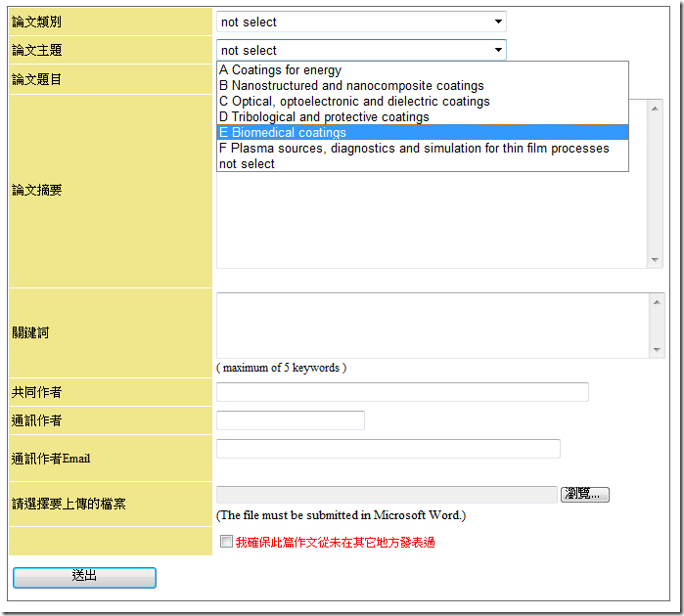Choose 'F Plasma sources, diagnostics' option
Screen dimensions: 684x616
(414, 149)
